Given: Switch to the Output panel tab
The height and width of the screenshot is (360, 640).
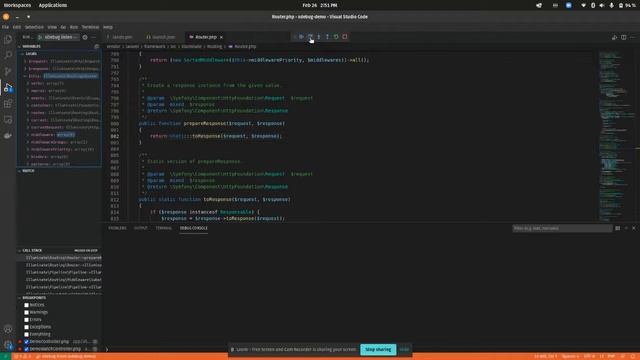Looking at the screenshot, I should [x=140, y=228].
